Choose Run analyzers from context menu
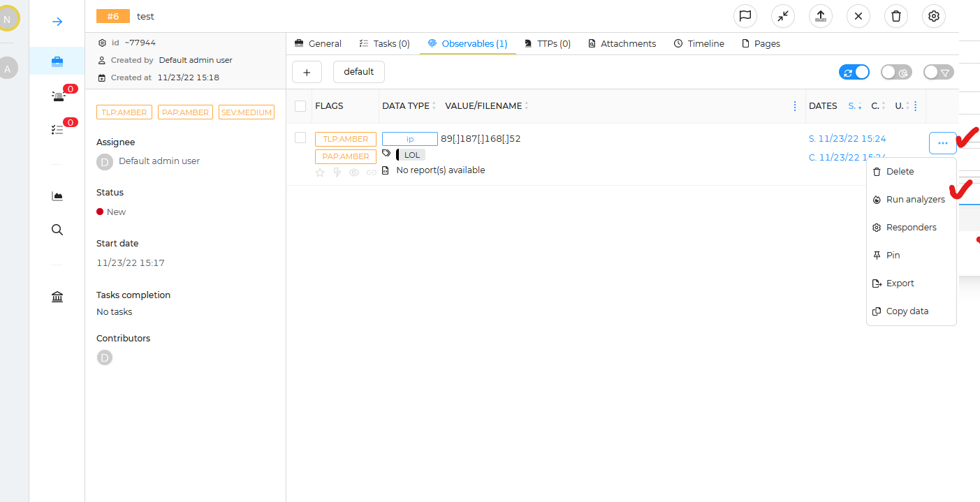Screen dimensions: 980x502 (915, 200)
